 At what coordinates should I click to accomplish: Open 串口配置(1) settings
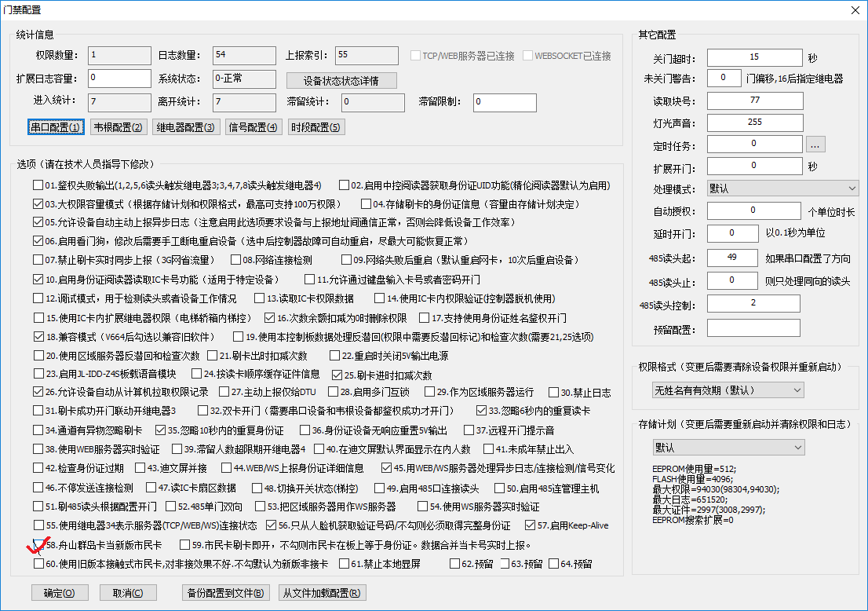pos(56,127)
